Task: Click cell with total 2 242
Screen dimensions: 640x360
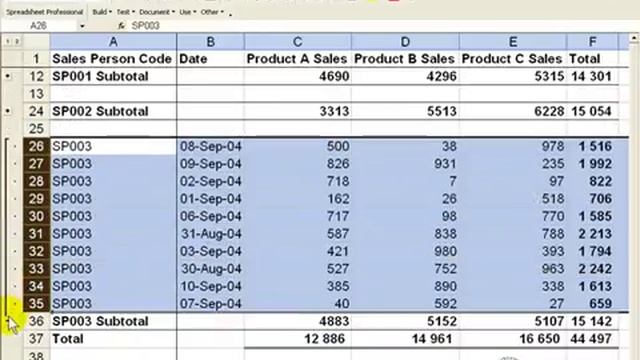Action: click(592, 269)
